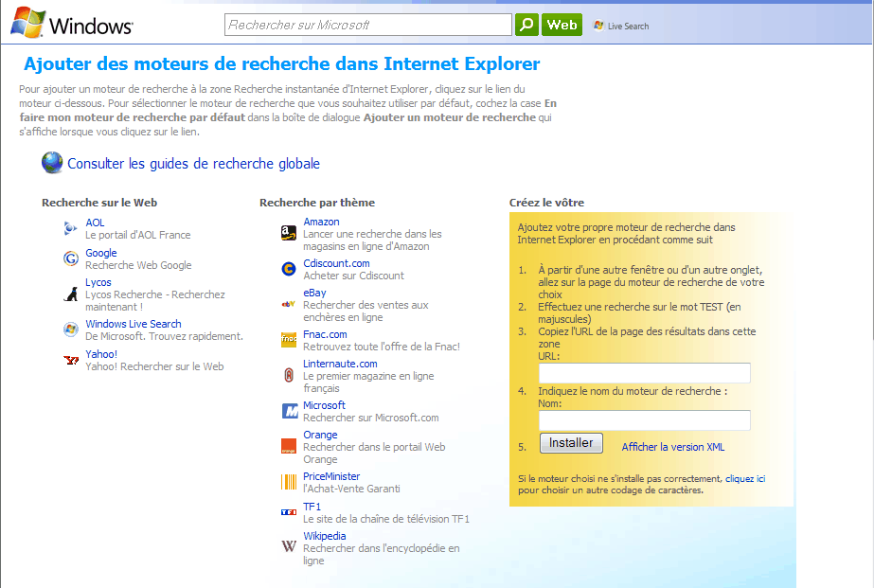Add the Orange search provider link
The width and height of the screenshot is (874, 588).
320,435
